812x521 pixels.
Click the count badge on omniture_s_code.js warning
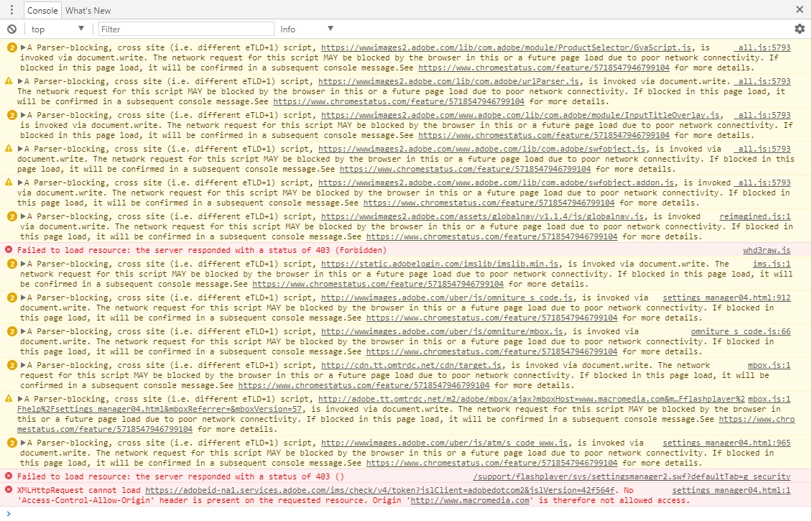pyautogui.click(x=12, y=298)
